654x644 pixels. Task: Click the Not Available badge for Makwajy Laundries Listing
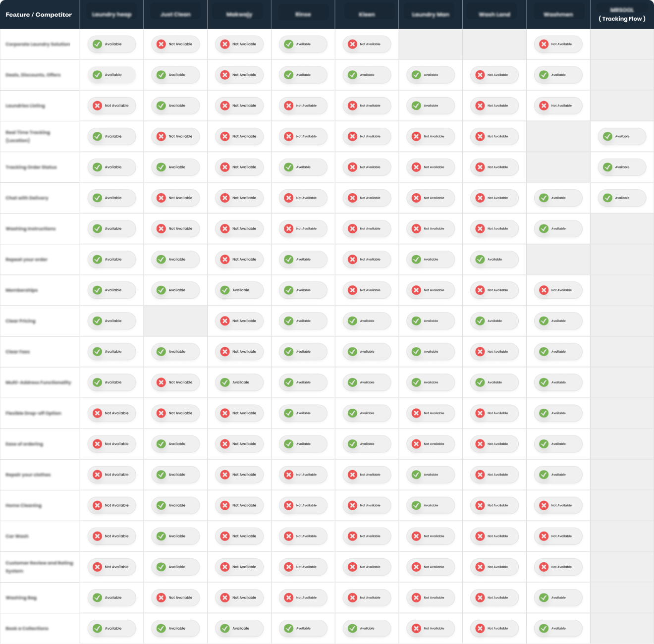[x=239, y=106]
